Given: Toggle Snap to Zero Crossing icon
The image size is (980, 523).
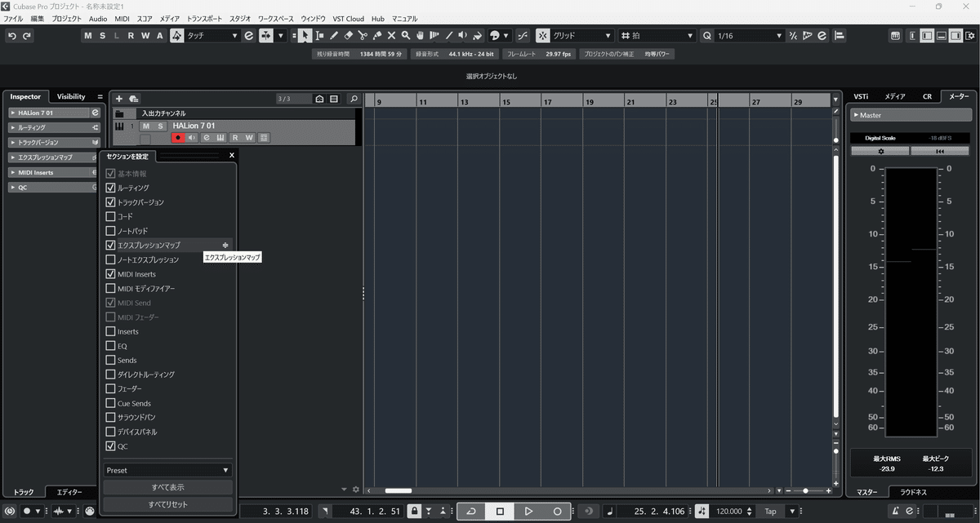Looking at the screenshot, I should click(x=523, y=36).
